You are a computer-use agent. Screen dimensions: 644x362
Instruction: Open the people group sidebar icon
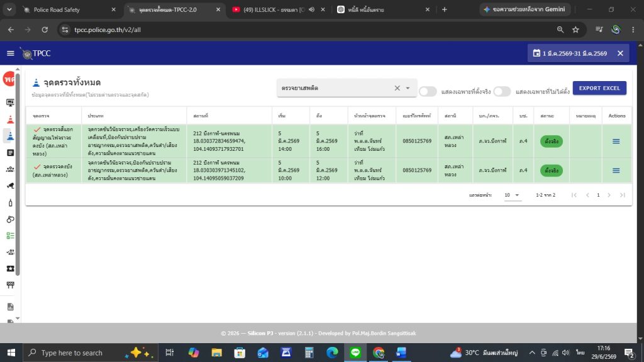[10, 169]
